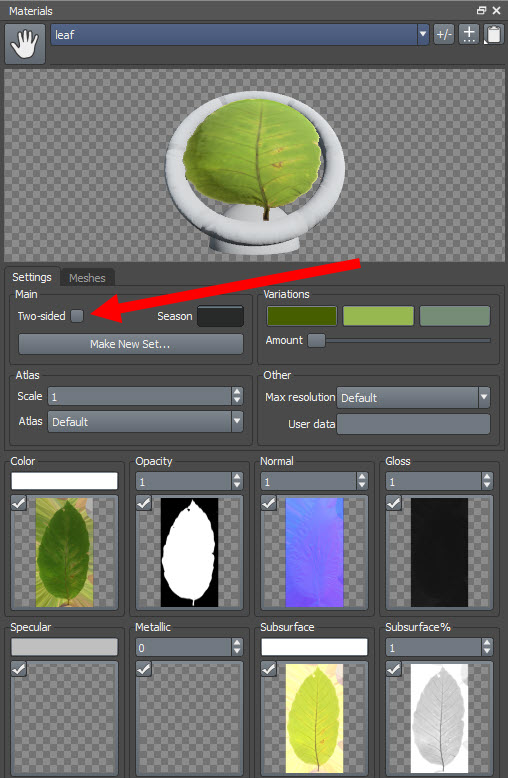Viewport: 508px width, 778px height.
Task: Click Make New Set... button
Action: coord(130,344)
